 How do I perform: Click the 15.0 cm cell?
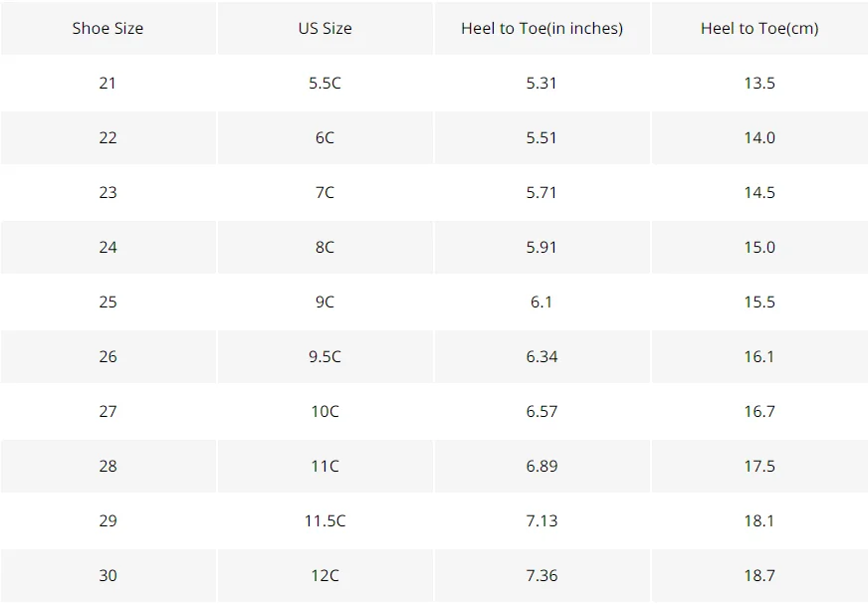point(759,248)
